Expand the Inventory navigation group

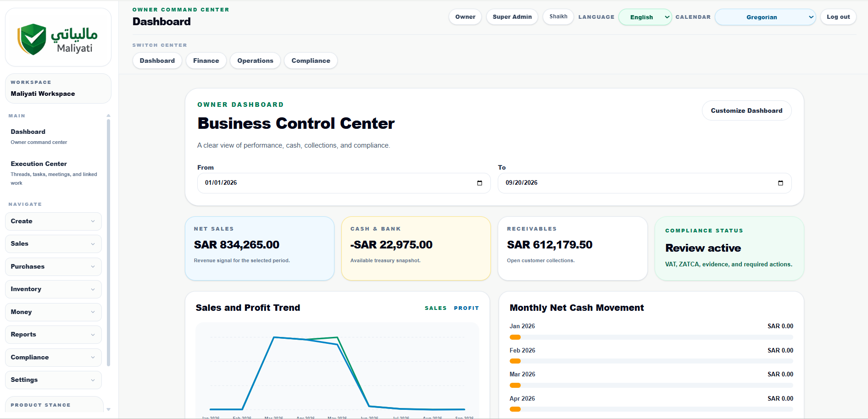(53, 289)
